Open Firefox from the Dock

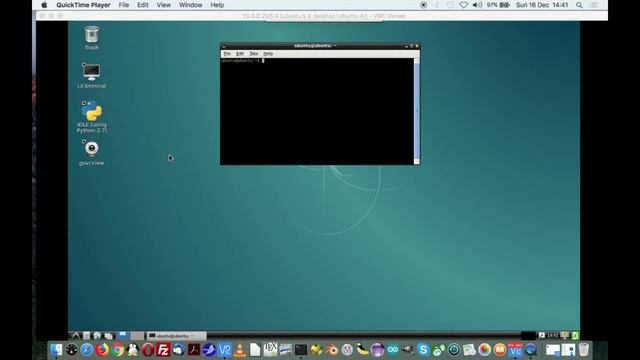(x=102, y=350)
